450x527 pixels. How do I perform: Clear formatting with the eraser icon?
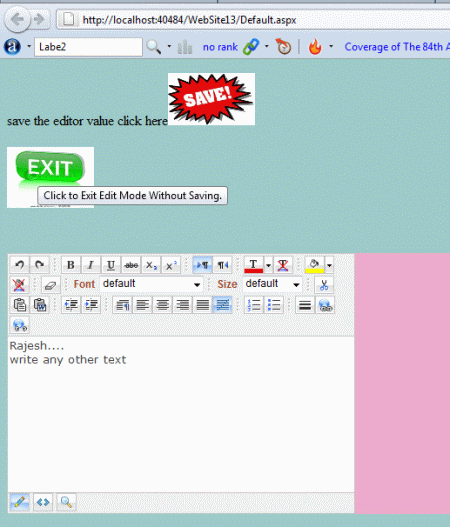51,285
